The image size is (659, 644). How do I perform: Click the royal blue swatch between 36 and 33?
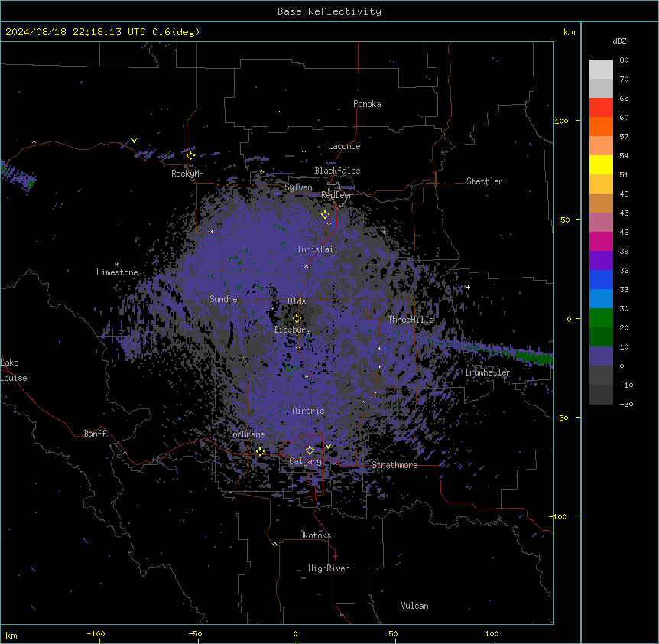(x=601, y=279)
